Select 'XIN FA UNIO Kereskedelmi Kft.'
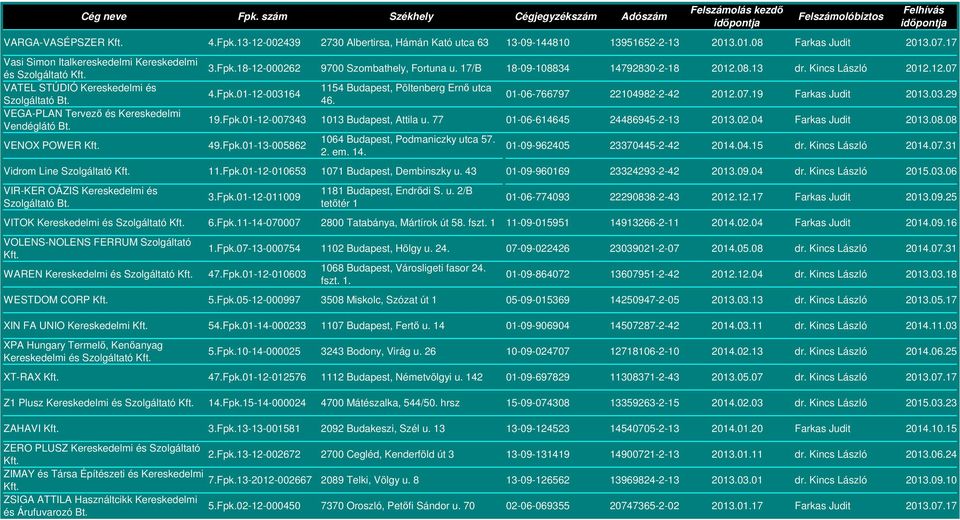 pos(75,326)
